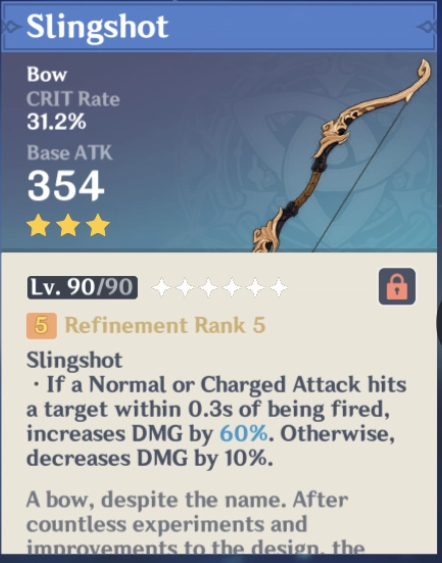Click the third white ascension star
This screenshot has width=442, height=563.
209,288
